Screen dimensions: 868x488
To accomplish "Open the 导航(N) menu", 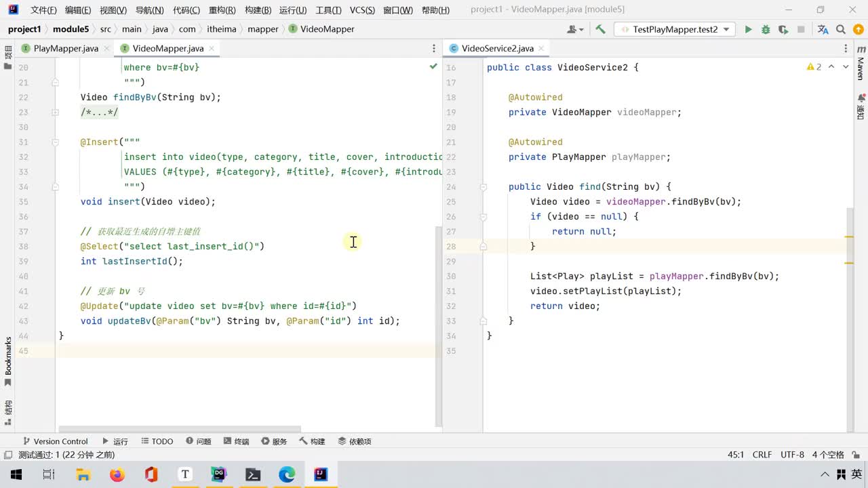I will click(149, 10).
